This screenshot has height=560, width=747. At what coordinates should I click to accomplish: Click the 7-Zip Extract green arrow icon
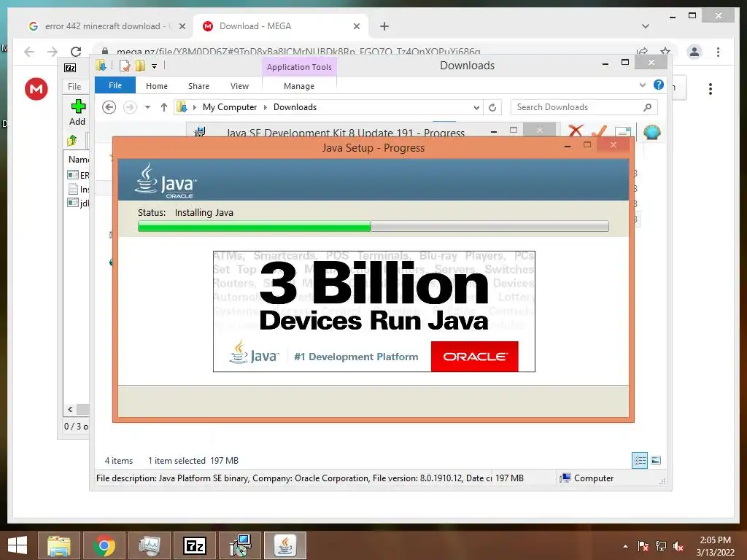(72, 141)
